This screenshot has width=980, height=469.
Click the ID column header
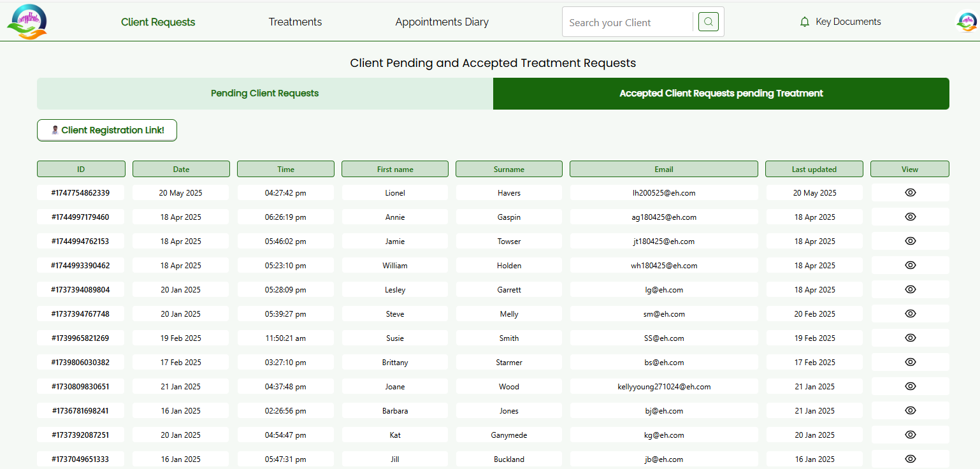pyautogui.click(x=81, y=169)
